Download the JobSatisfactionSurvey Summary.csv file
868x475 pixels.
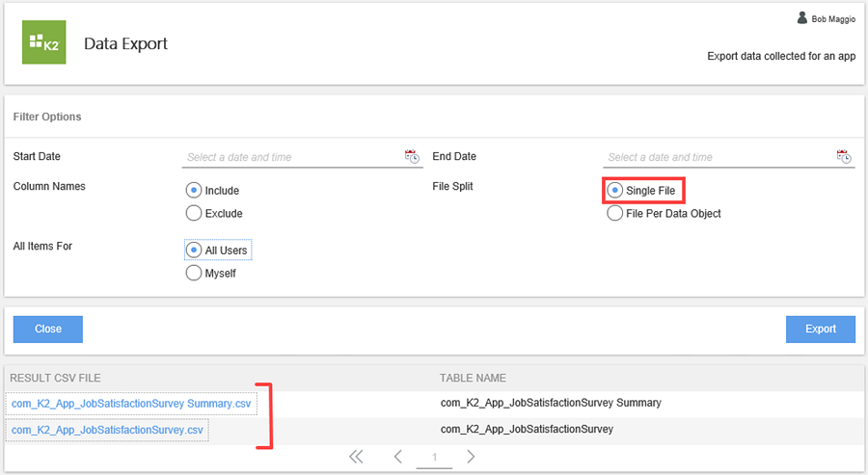coord(131,403)
